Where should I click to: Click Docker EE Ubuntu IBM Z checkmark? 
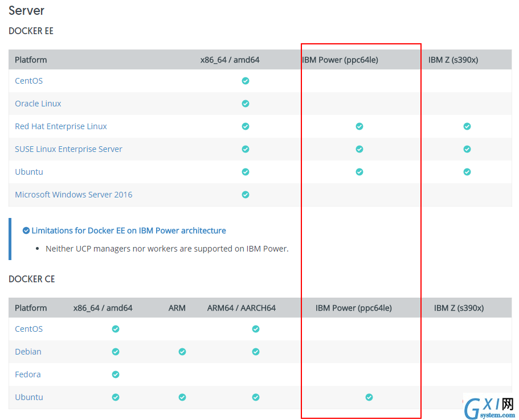pyautogui.click(x=467, y=172)
